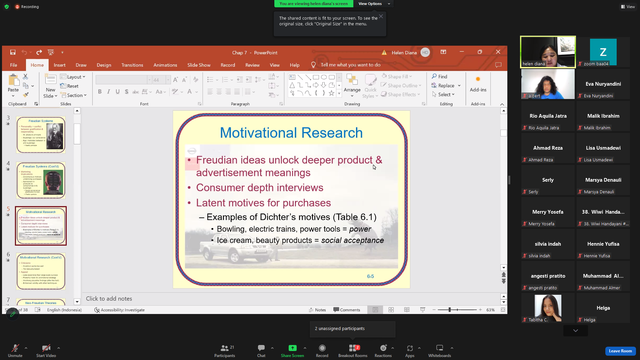
Task: Click the Fit slide to window icon
Action: pos(503,310)
